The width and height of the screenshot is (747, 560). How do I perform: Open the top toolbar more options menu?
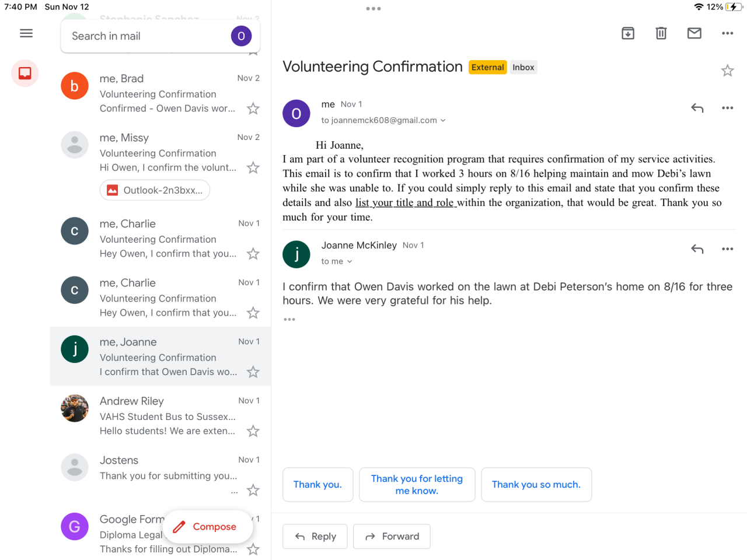coord(727,33)
